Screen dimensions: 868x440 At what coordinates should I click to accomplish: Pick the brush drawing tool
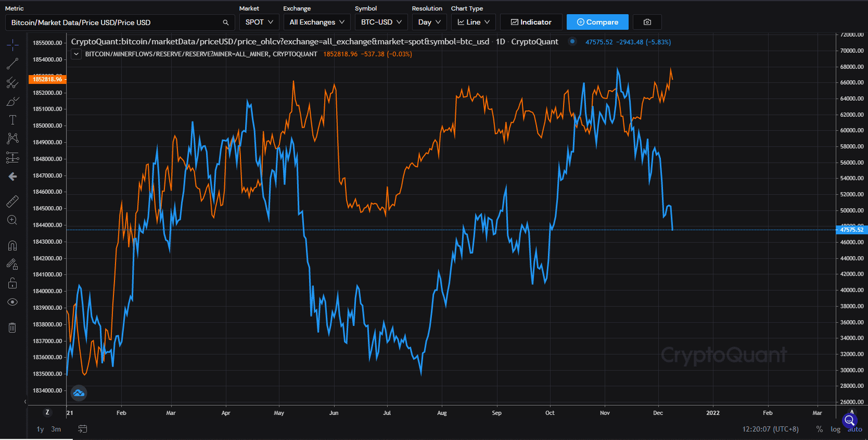click(x=12, y=101)
